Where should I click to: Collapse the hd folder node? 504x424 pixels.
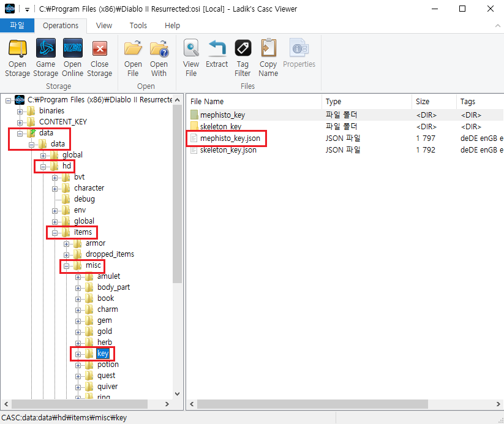(x=43, y=167)
